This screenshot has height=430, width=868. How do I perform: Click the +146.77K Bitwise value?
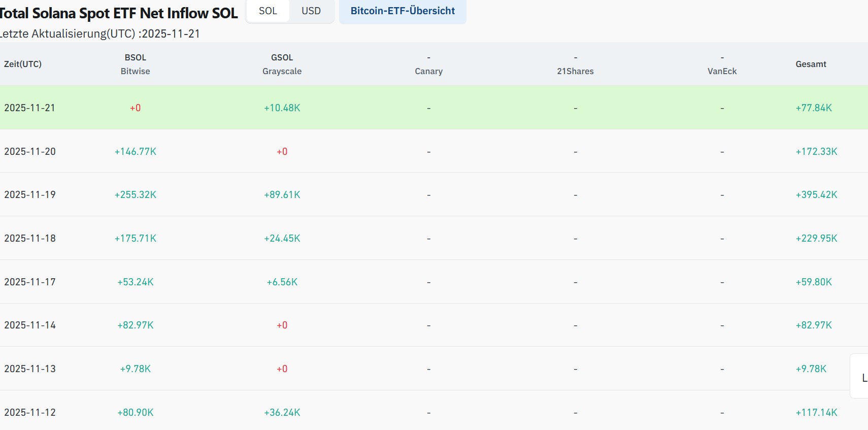click(x=136, y=151)
